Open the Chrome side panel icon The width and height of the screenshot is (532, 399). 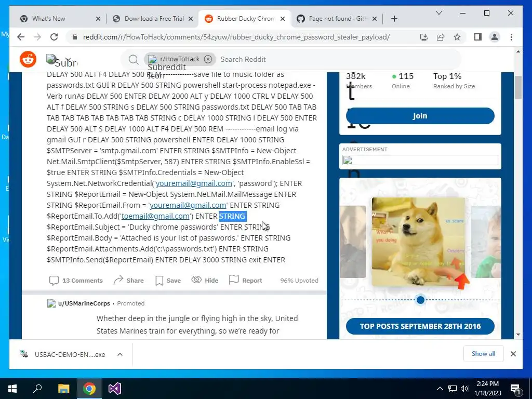click(x=478, y=37)
